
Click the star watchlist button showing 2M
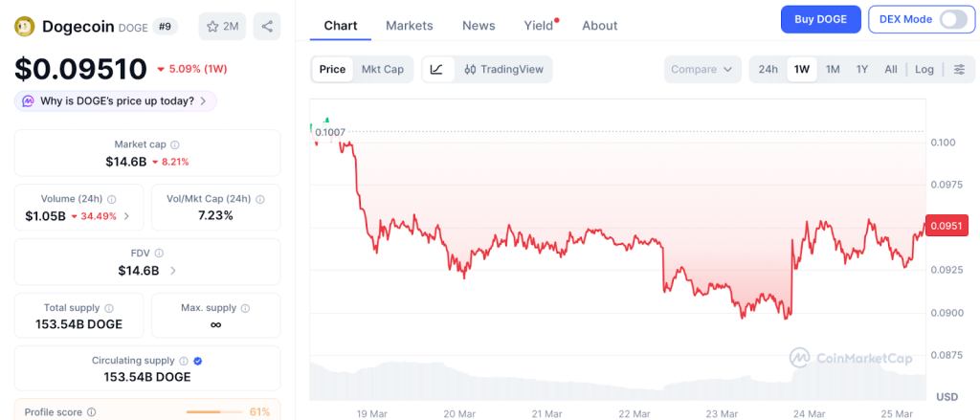click(223, 26)
